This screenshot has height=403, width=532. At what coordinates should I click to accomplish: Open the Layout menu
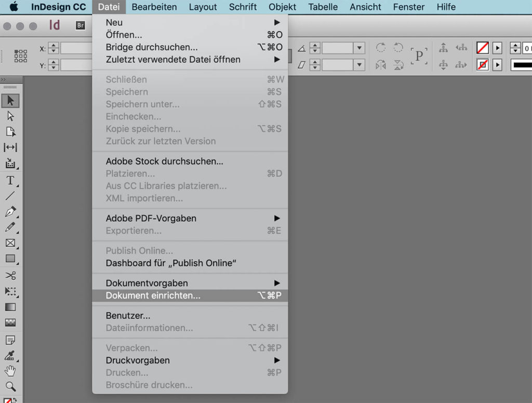point(203,7)
